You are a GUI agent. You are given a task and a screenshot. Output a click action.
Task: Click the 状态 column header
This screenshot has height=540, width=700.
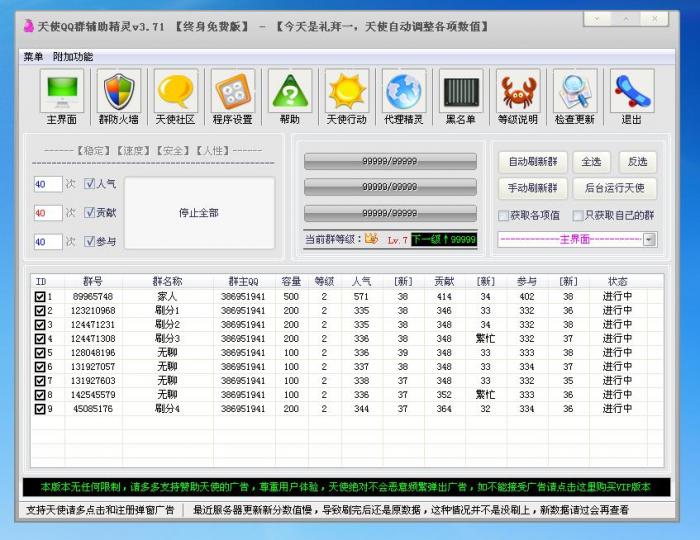click(x=618, y=282)
